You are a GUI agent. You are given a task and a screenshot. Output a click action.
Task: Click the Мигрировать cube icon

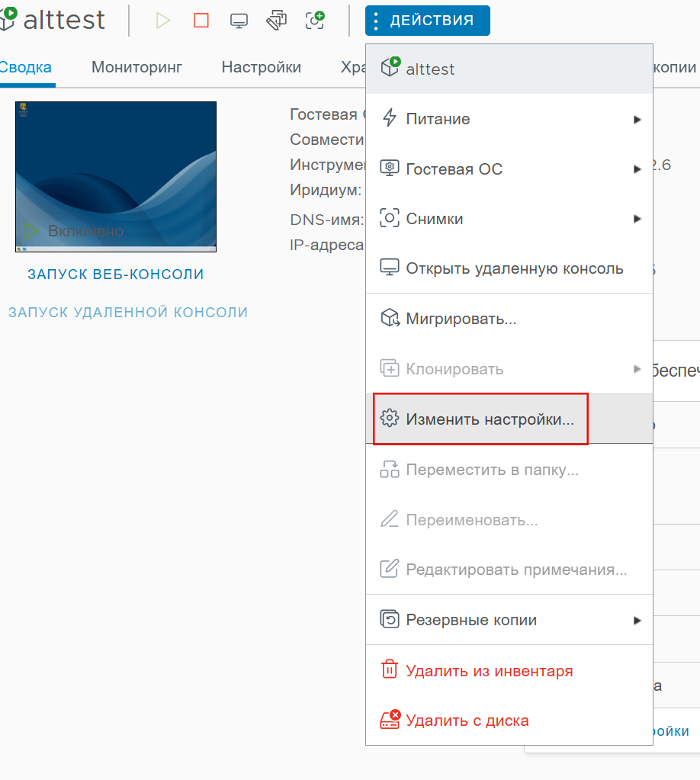390,318
